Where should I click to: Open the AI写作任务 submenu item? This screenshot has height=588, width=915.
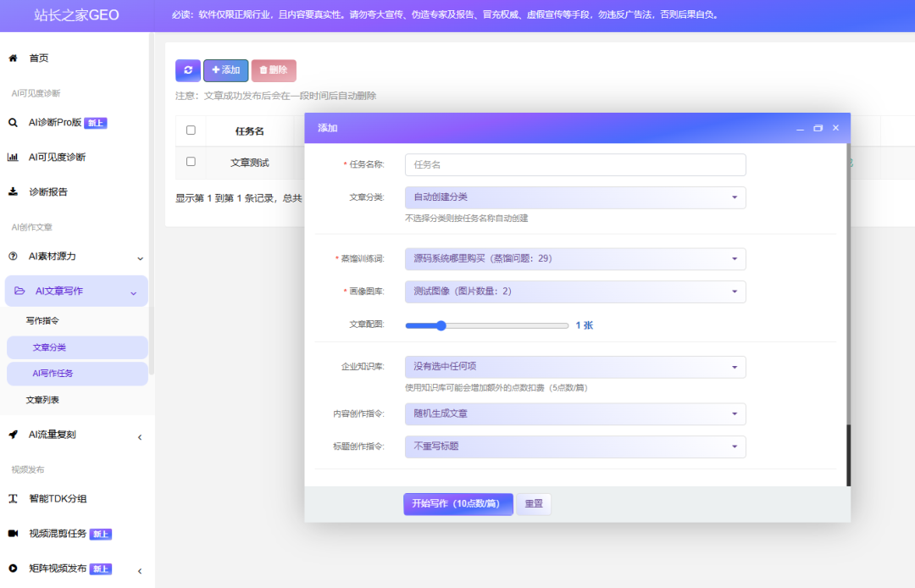(77, 374)
